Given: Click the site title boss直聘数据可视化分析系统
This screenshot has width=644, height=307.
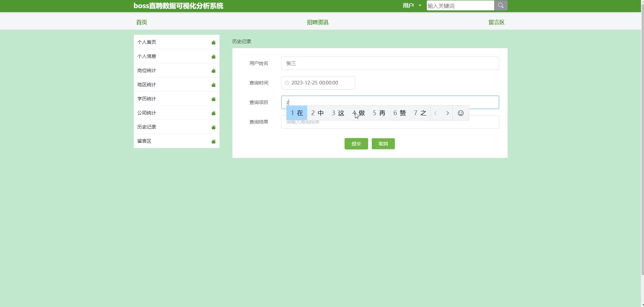Looking at the screenshot, I should pos(178,6).
